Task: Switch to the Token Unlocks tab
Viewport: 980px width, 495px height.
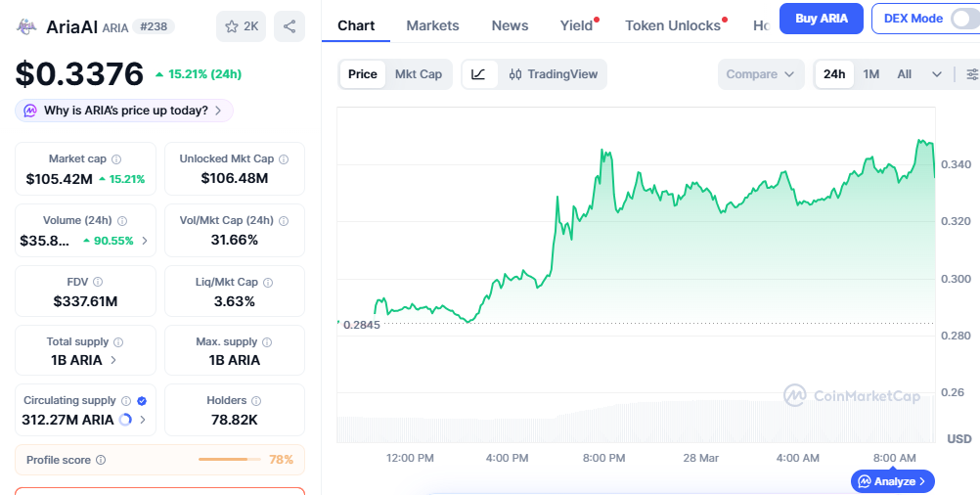Action: click(x=673, y=25)
